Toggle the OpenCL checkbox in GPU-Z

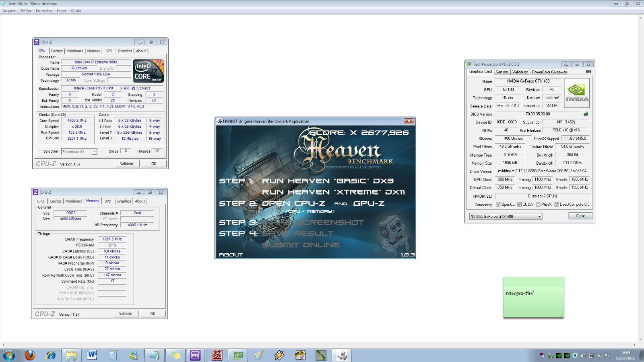pos(498,204)
